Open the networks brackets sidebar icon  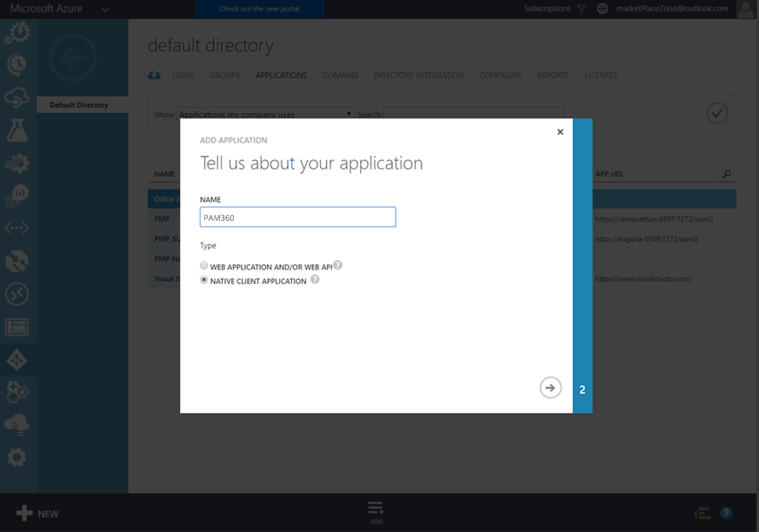tap(17, 228)
